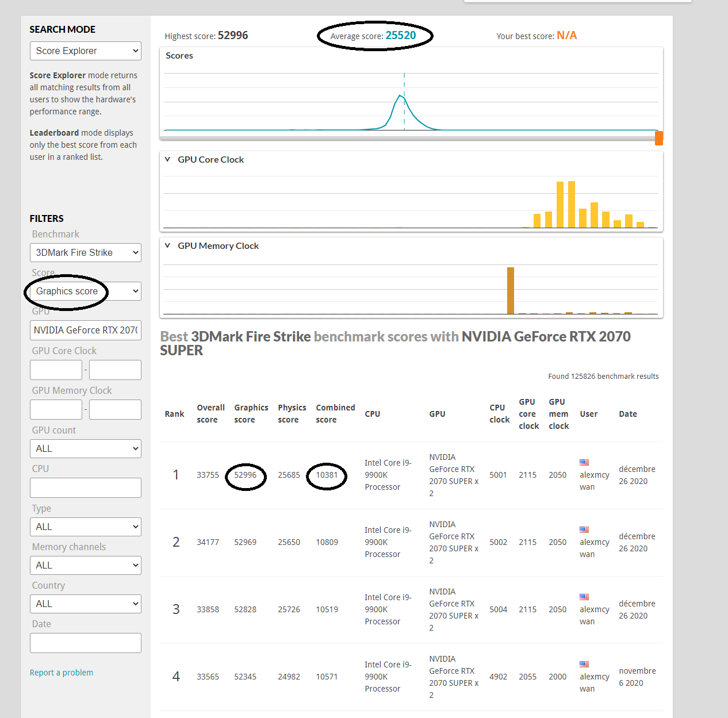This screenshot has width=728, height=718.
Task: Open user alexmcywan in rank 2 row
Action: pyautogui.click(x=594, y=548)
